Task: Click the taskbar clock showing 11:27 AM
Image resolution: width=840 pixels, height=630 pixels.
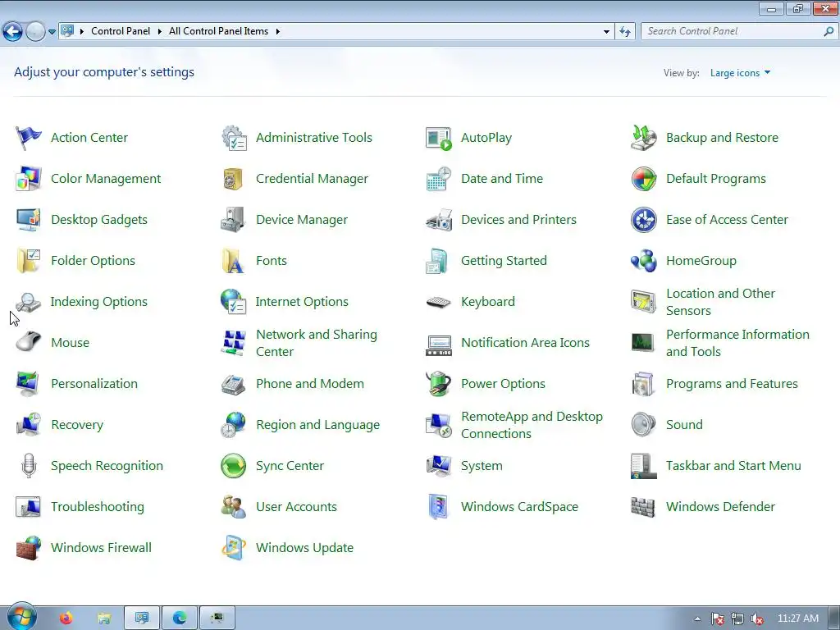Action: point(797,619)
